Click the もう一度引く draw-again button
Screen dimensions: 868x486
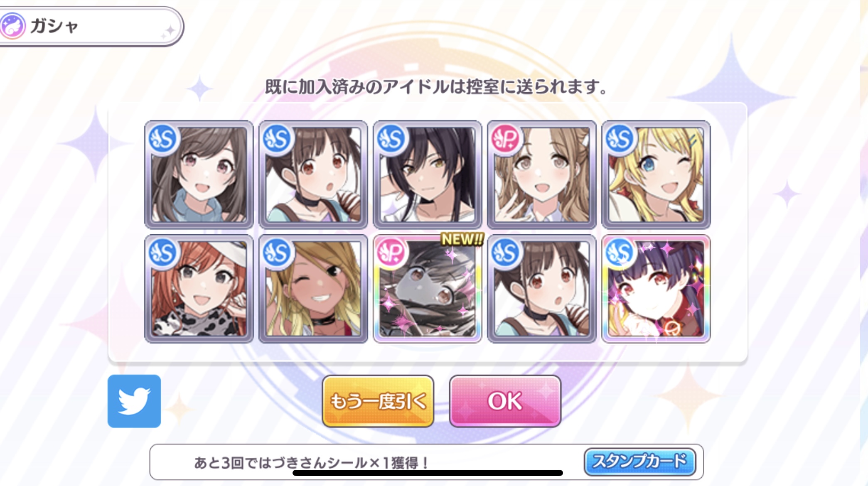378,401
